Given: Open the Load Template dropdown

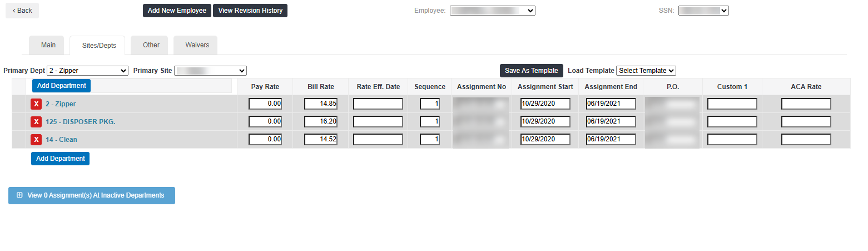Looking at the screenshot, I should 646,71.
